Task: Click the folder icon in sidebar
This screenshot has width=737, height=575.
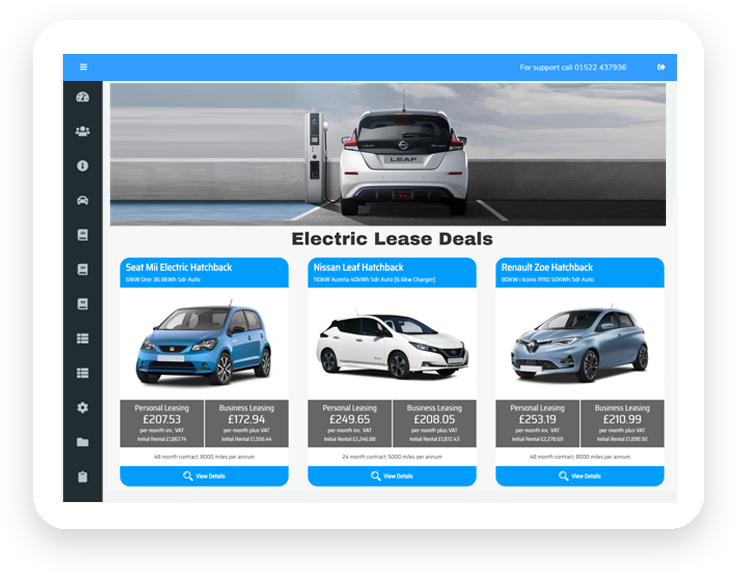Action: pyautogui.click(x=82, y=442)
